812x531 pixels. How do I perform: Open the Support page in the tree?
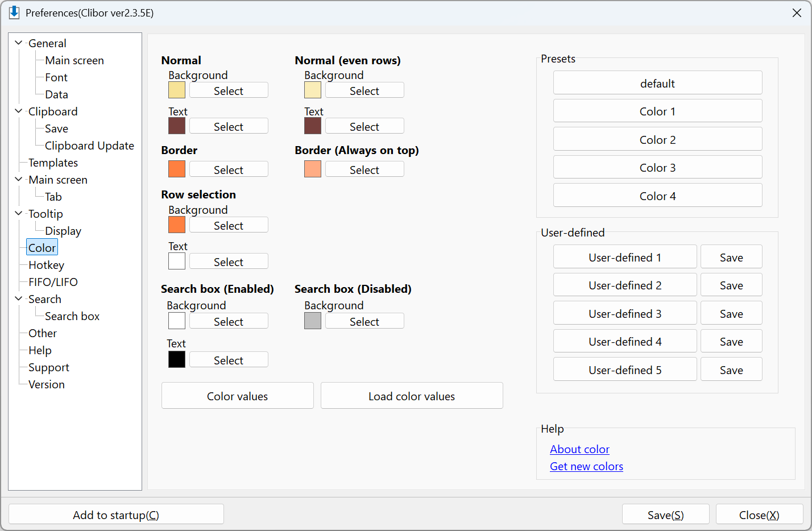click(x=49, y=367)
